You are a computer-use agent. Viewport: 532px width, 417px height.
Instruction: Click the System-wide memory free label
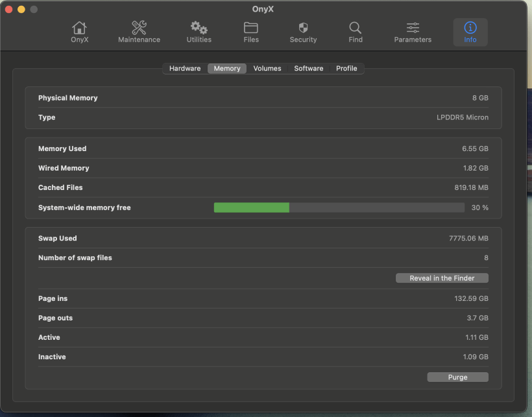[84, 208]
